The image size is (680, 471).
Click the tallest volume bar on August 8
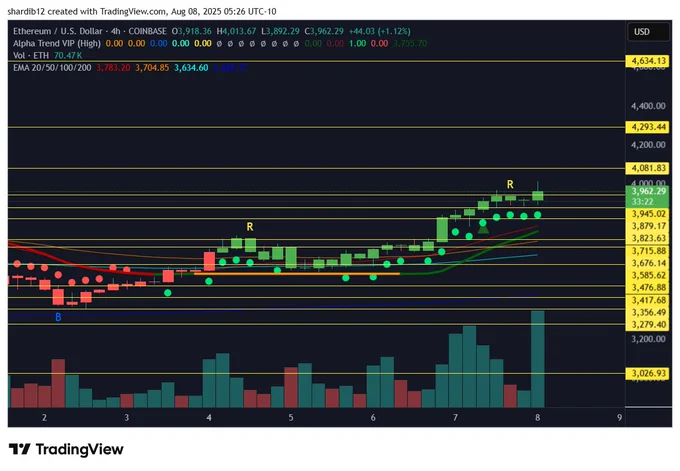click(x=538, y=359)
